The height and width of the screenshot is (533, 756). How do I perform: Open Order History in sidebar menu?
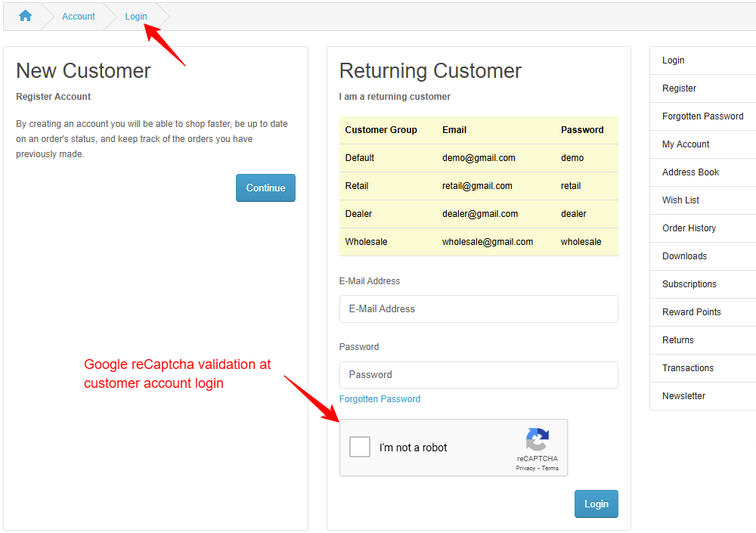pos(703,228)
